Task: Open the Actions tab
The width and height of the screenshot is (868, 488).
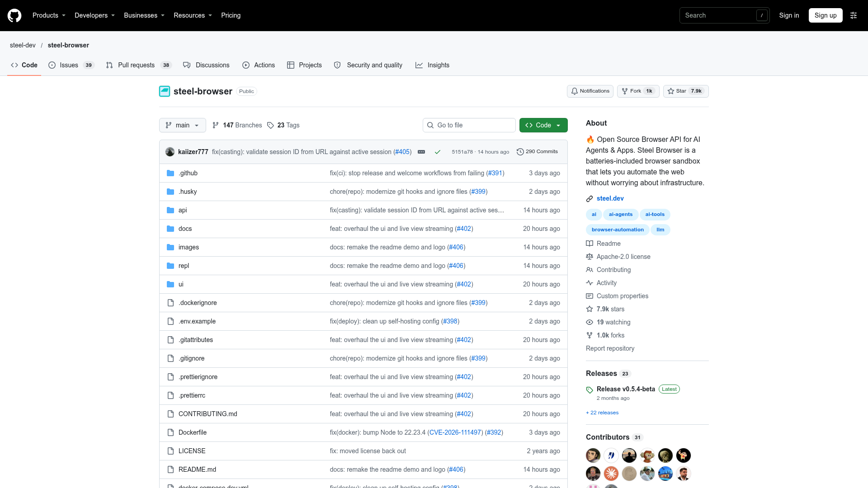Action: pos(259,65)
